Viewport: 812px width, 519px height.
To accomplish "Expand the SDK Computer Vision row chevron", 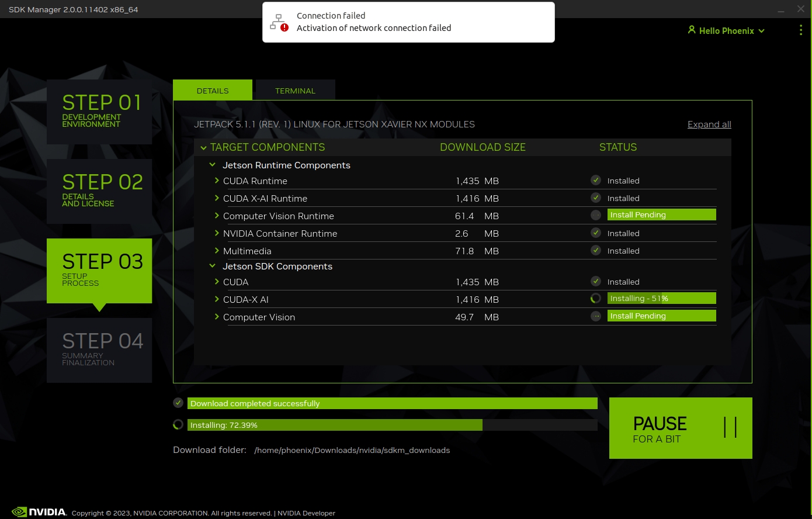I will point(217,317).
